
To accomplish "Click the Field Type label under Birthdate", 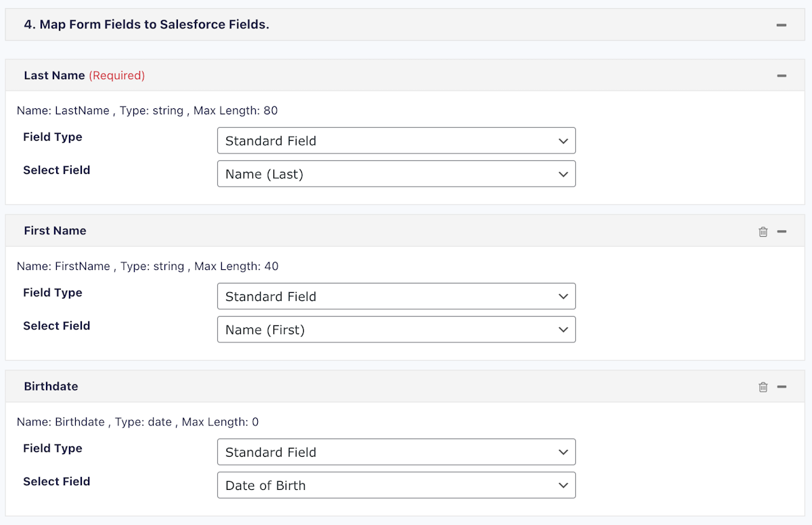I will tap(53, 448).
